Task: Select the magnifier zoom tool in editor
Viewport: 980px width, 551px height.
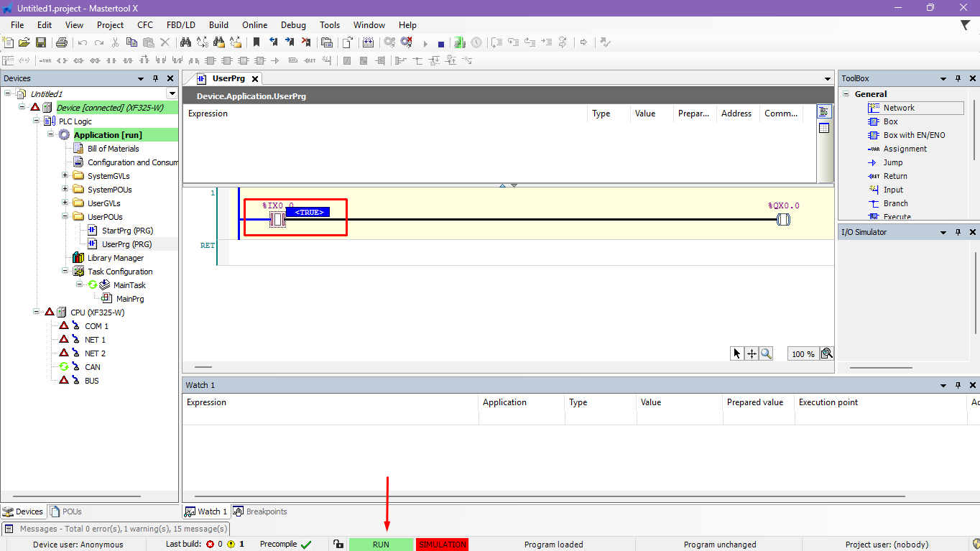Action: coord(766,353)
